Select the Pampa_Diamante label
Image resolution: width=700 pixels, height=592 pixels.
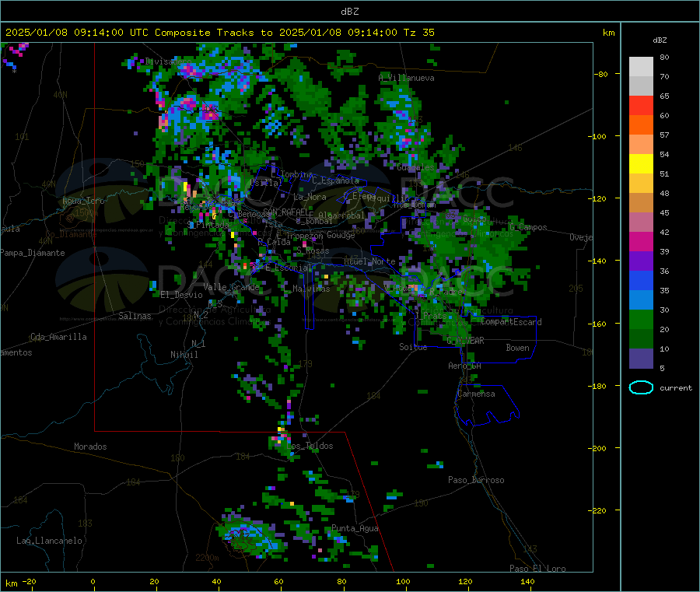point(32,253)
